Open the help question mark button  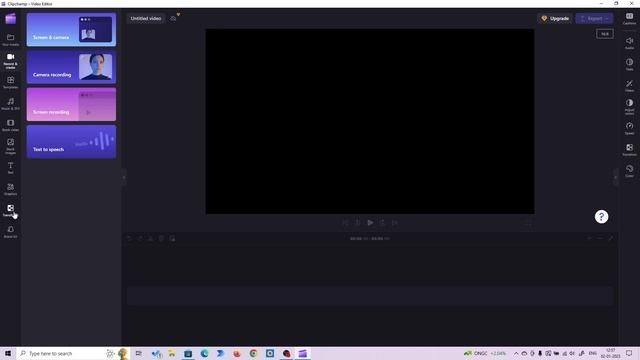[x=601, y=217]
